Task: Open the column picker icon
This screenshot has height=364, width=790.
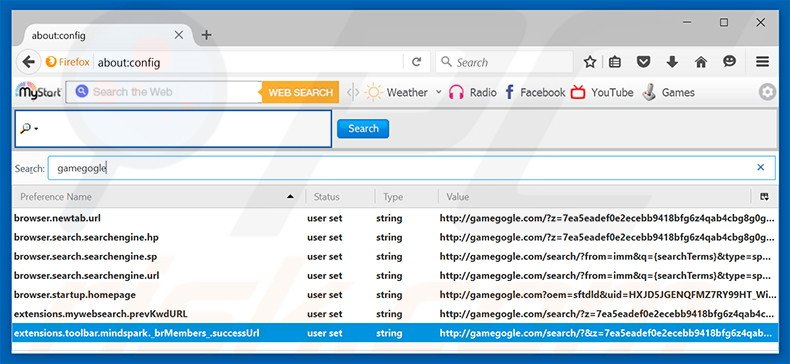Action: coord(764,197)
